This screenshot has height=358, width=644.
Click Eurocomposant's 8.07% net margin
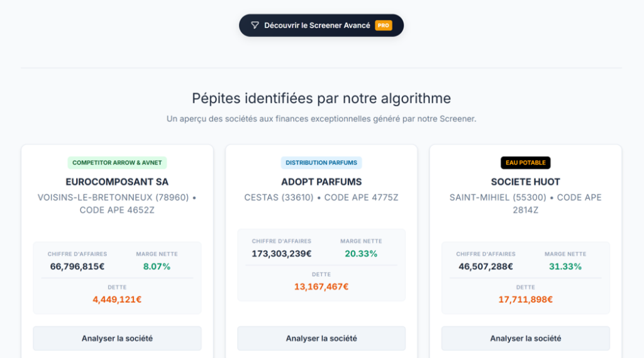157,266
